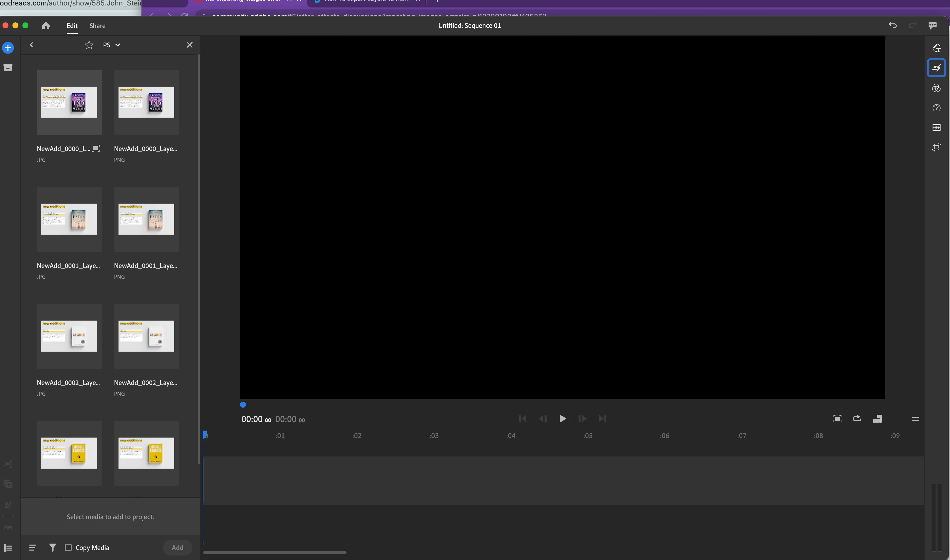Screen dimensions: 950x560
Task: Switch to the Share tab
Action: (x=97, y=26)
